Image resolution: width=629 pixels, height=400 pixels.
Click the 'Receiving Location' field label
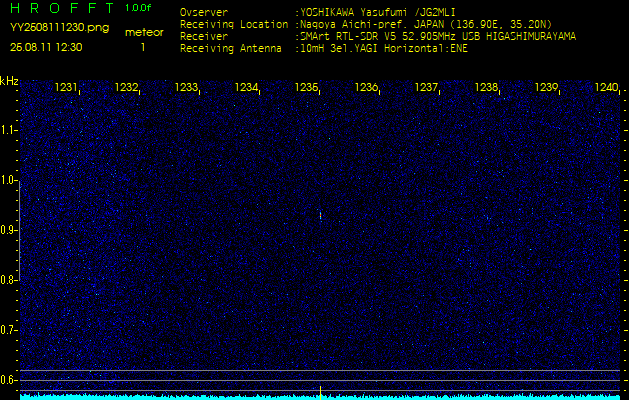234,24
